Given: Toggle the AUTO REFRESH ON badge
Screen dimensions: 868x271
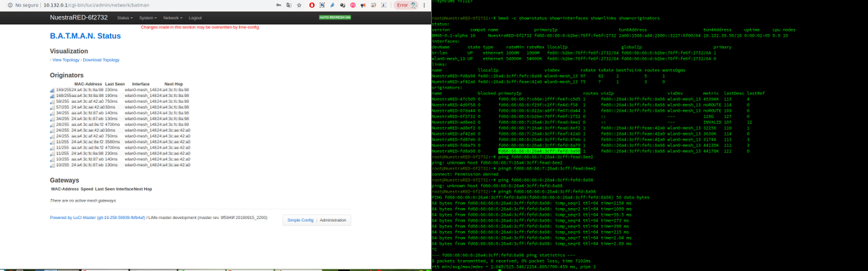Looking at the screenshot, I should [x=335, y=17].
